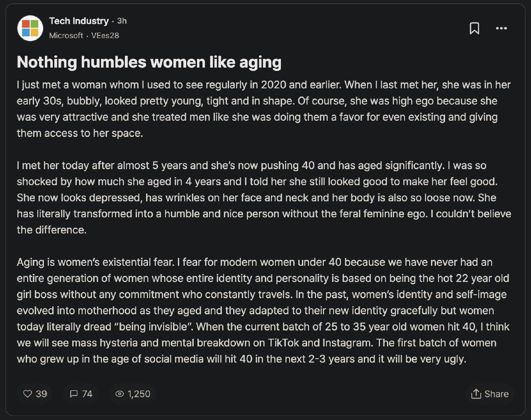Viewport: 531px width, 420px height.
Task: Open the three-dot more options menu
Action: (x=501, y=28)
